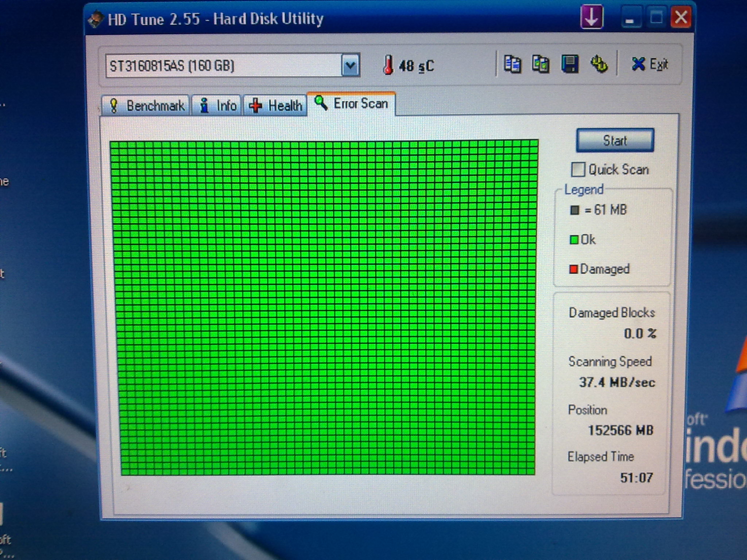Image resolution: width=747 pixels, height=560 pixels.
Task: Click the floppy disk save icon
Action: (x=569, y=65)
